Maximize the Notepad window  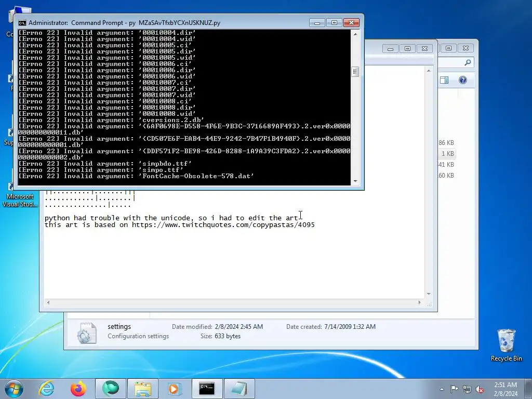point(407,49)
